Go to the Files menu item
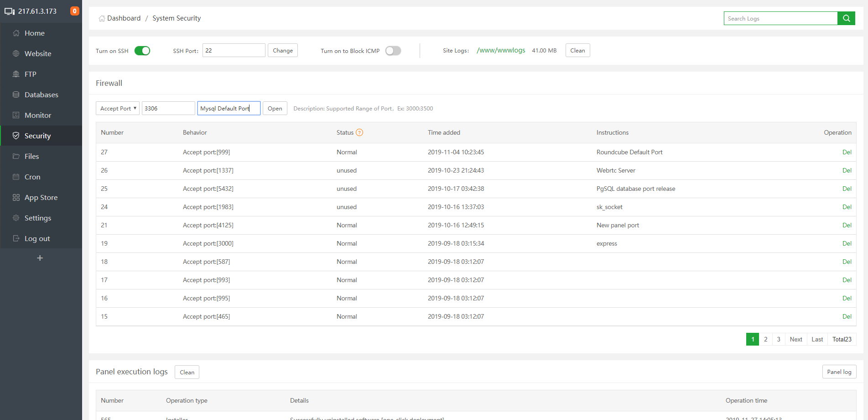 (31, 156)
